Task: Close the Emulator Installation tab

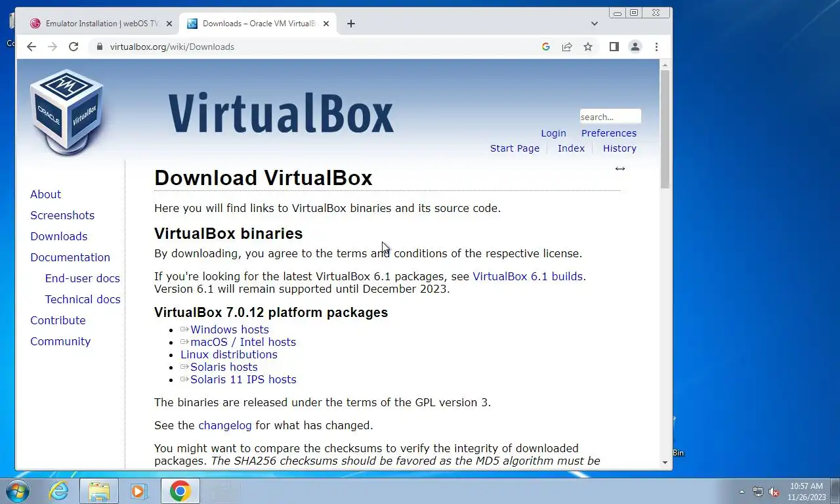Action: click(x=169, y=24)
